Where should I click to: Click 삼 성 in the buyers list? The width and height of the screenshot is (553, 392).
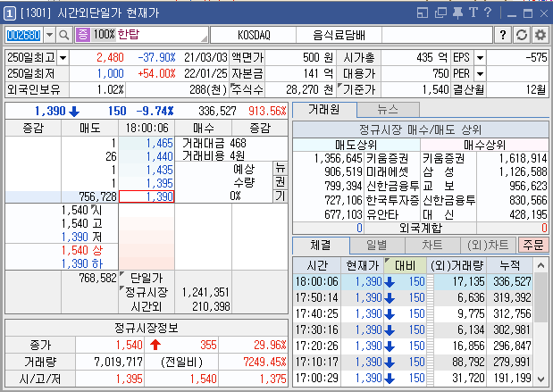pyautogui.click(x=439, y=172)
